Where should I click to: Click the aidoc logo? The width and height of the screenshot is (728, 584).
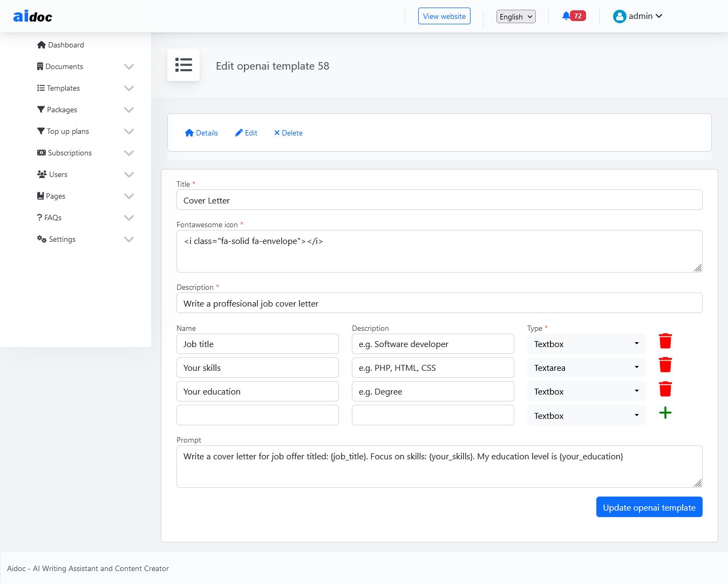coord(33,17)
